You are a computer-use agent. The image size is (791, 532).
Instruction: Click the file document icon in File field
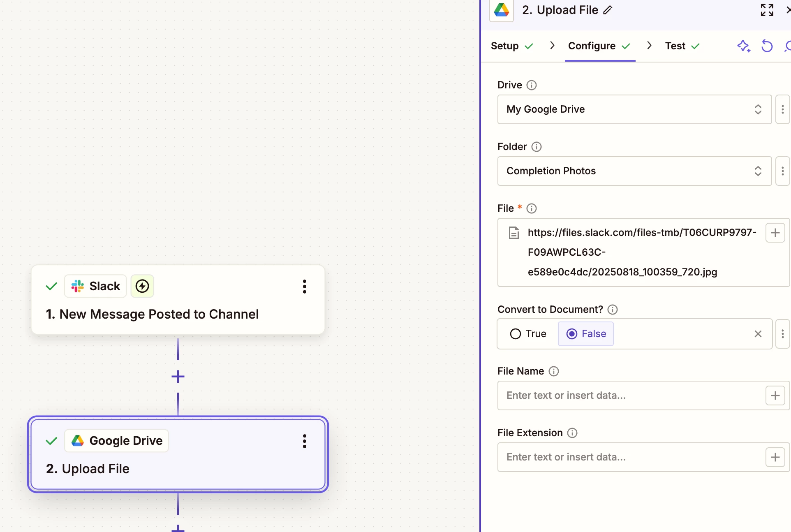point(514,233)
